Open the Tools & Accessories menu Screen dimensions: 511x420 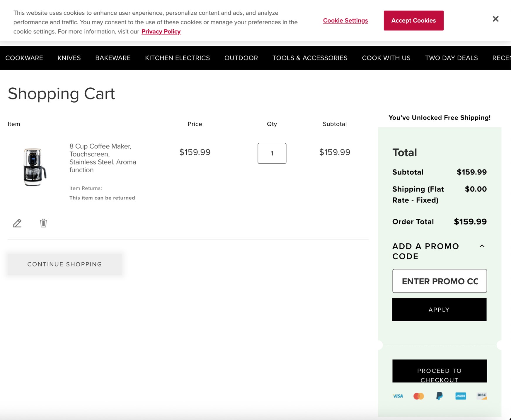point(310,58)
